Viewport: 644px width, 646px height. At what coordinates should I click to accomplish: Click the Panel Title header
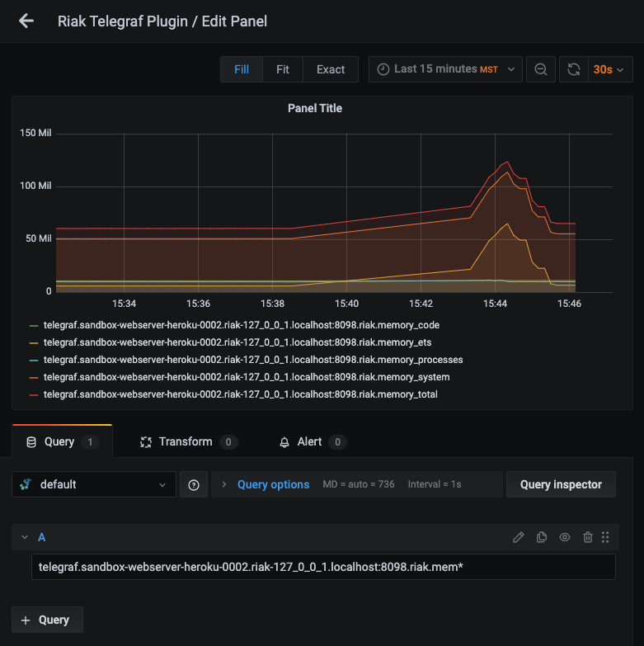[315, 108]
